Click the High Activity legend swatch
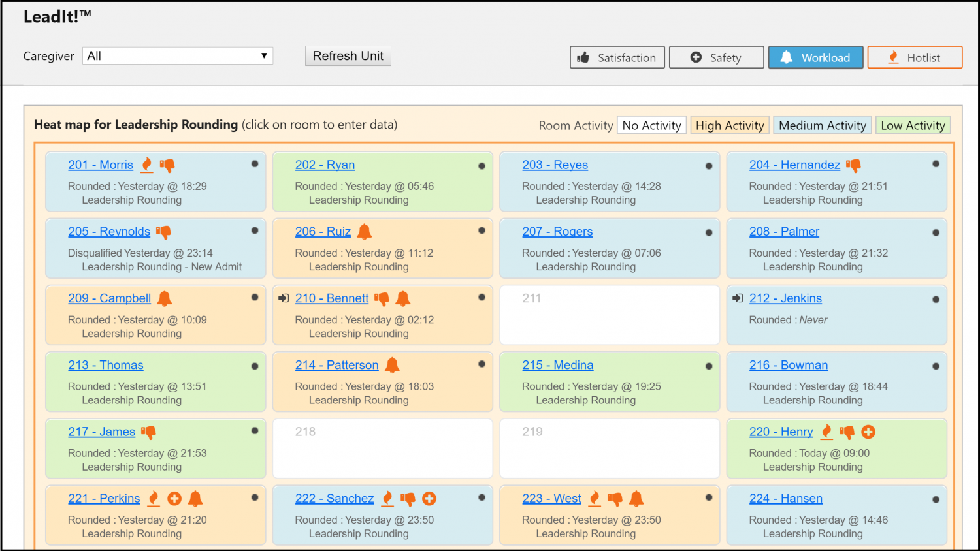 click(729, 125)
